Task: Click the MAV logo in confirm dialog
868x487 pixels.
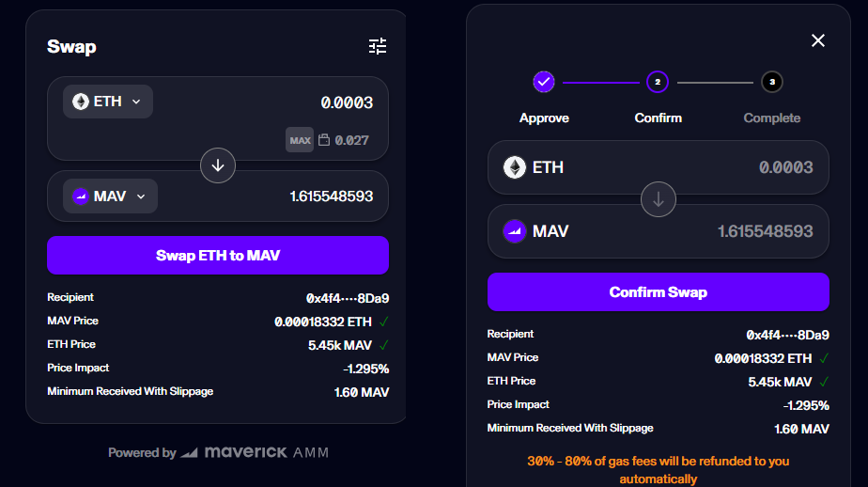Action: [x=514, y=231]
